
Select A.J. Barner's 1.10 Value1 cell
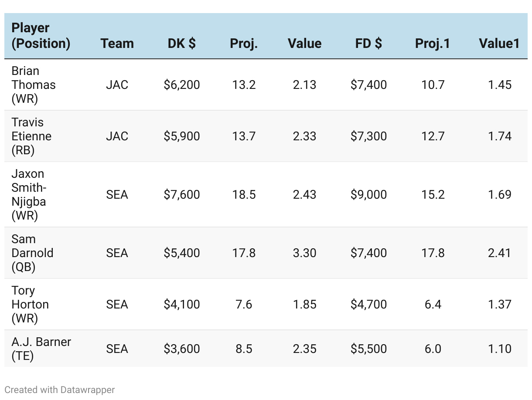(x=499, y=349)
